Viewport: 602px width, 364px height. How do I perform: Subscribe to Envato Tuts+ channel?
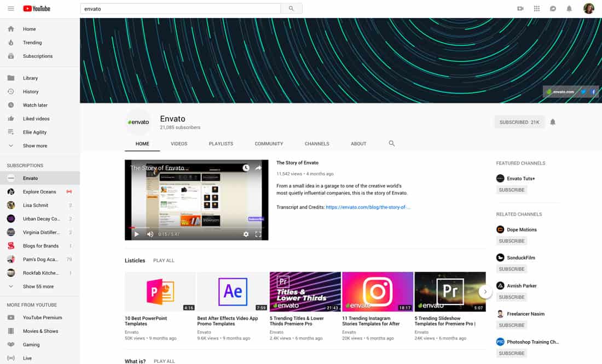pos(511,190)
